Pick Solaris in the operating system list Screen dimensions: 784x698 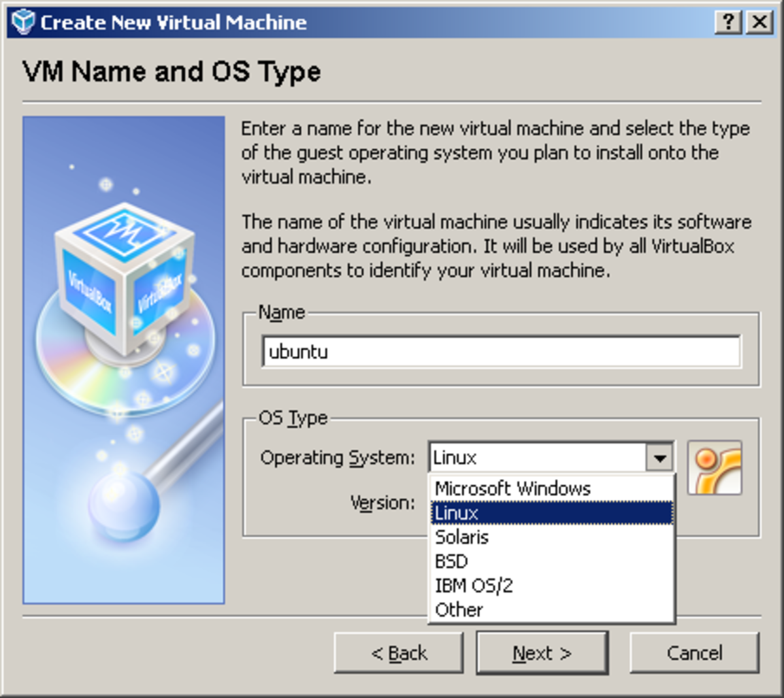point(462,537)
